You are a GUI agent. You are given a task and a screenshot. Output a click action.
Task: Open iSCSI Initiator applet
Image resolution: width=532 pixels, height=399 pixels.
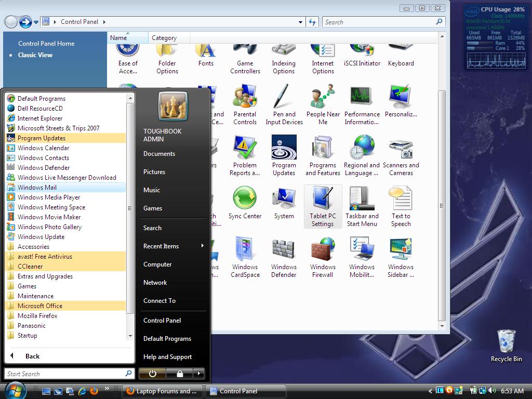pos(362,56)
